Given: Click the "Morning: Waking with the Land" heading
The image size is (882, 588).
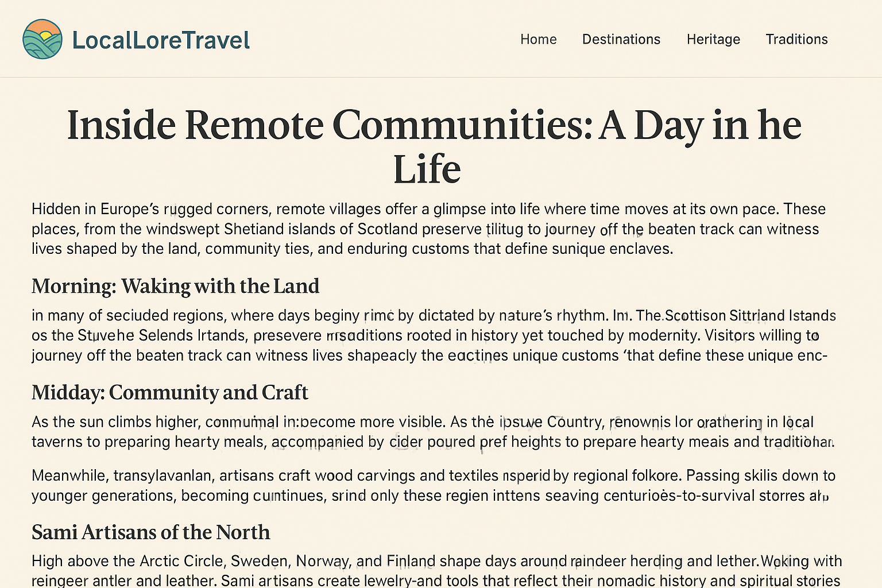Looking at the screenshot, I should pos(175,286).
